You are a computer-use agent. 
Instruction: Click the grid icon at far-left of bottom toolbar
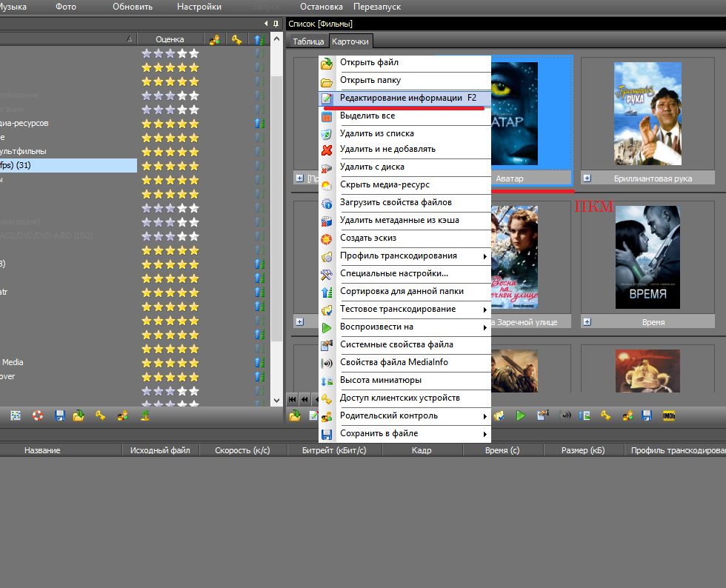tap(16, 416)
